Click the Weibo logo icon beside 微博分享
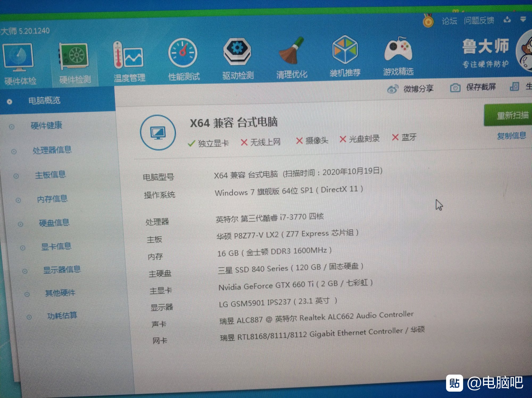Viewport: 532px width, 398px height. 393,89
